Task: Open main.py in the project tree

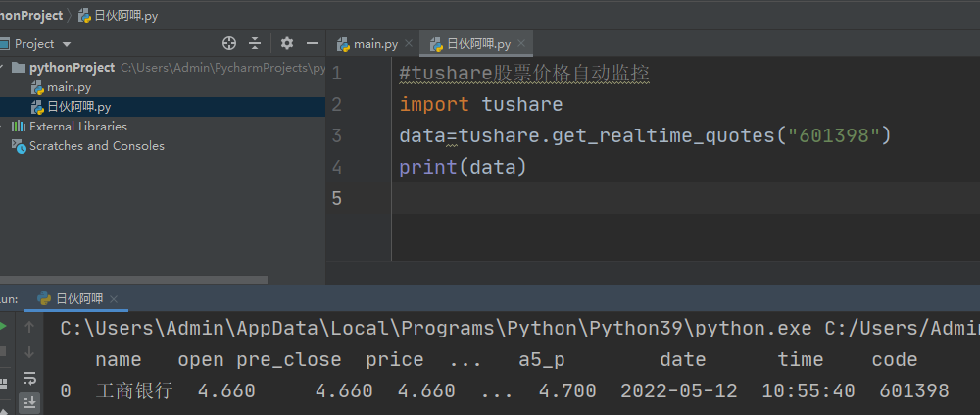Action: (x=69, y=87)
